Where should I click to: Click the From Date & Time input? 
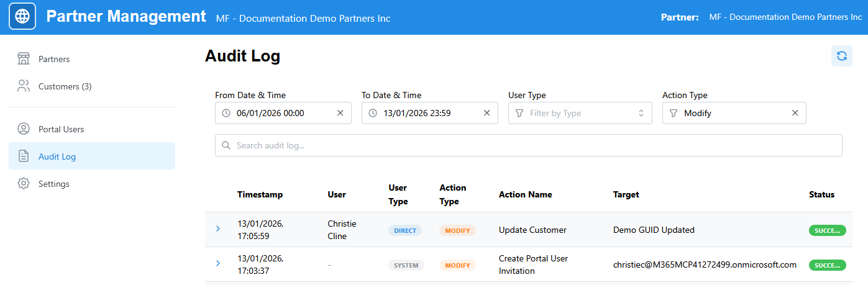pos(283,113)
